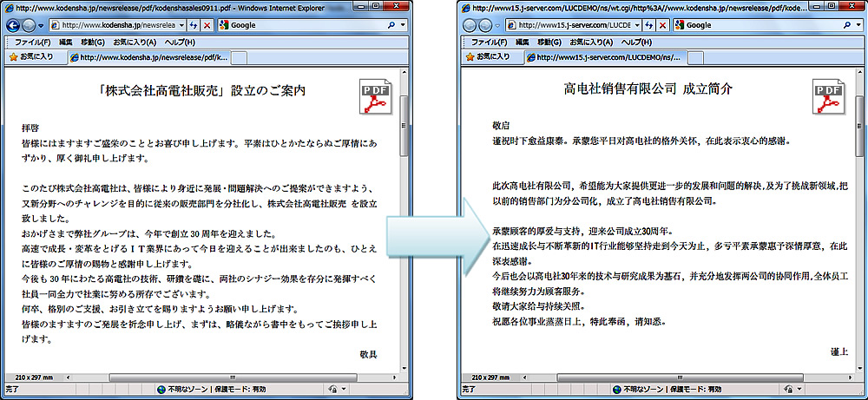Open a new tab in kodensha.jp window
The width and height of the screenshot is (868, 400).
point(239,58)
